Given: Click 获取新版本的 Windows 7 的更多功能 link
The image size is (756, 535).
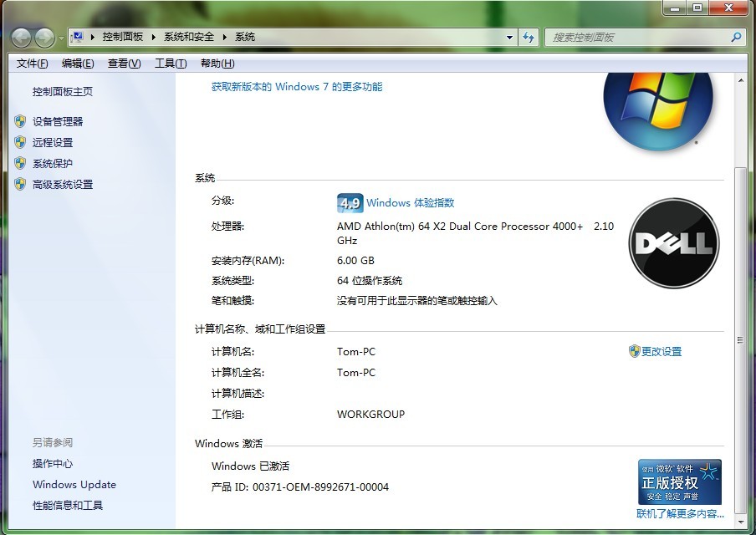Looking at the screenshot, I should pyautogui.click(x=297, y=87).
